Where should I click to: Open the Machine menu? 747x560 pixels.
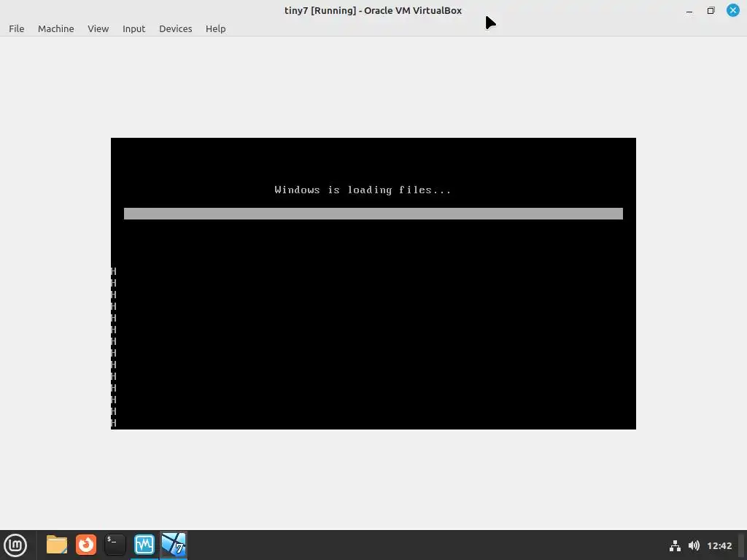[x=55, y=28]
